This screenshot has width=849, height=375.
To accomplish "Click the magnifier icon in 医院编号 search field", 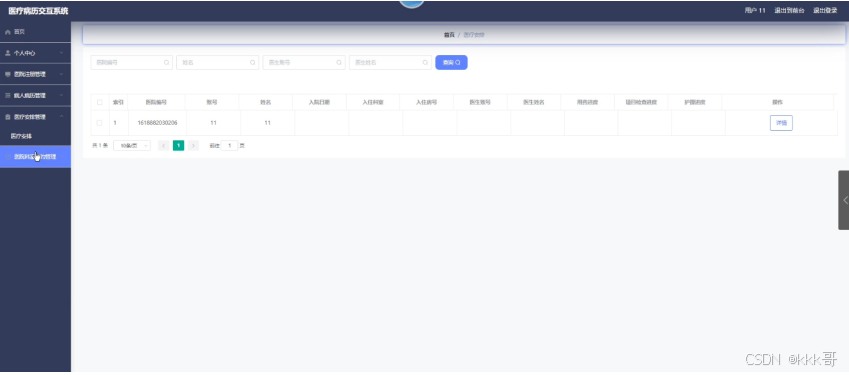I will coord(166,63).
